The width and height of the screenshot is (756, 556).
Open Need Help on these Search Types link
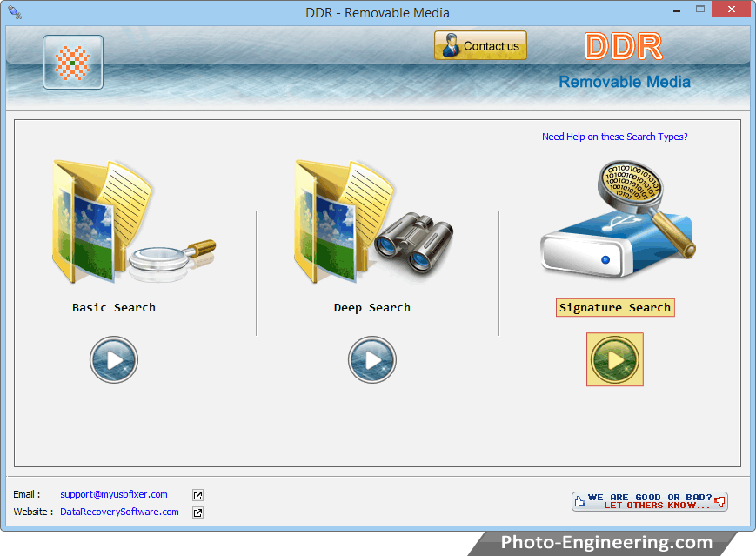(x=615, y=137)
